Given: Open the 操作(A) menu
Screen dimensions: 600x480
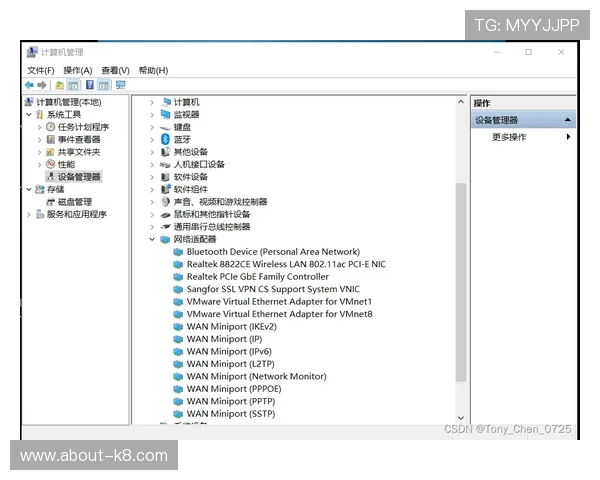Looking at the screenshot, I should pos(78,70).
